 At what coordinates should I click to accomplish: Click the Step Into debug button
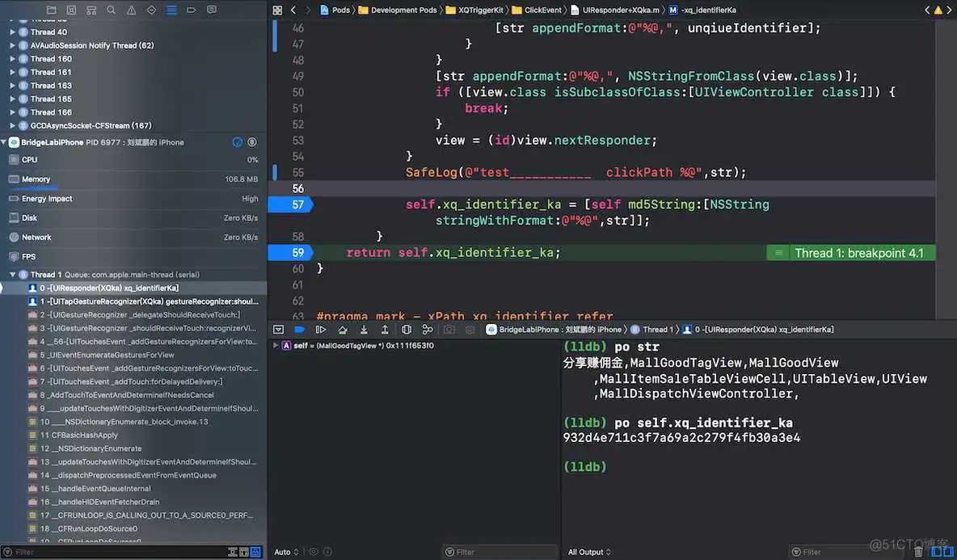click(x=364, y=330)
